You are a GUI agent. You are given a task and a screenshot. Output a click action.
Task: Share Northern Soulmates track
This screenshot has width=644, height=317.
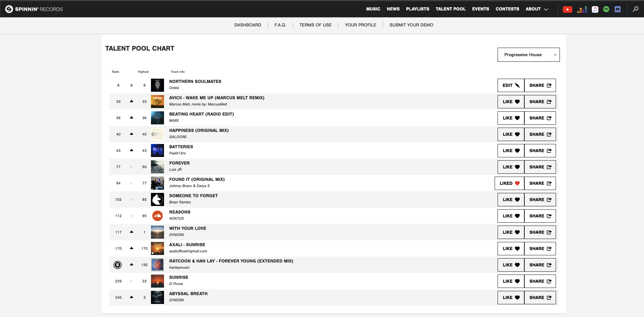pos(540,85)
